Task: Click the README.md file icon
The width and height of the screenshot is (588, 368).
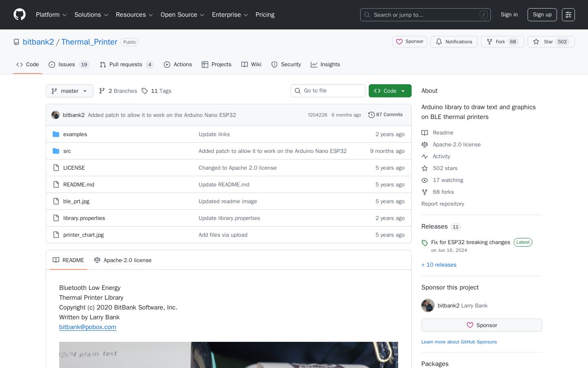Action: 56,184
